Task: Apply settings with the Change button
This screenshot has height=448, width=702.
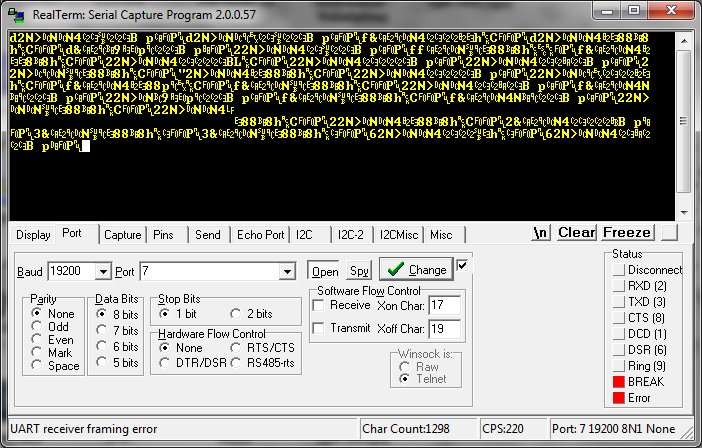Action: 416,269
